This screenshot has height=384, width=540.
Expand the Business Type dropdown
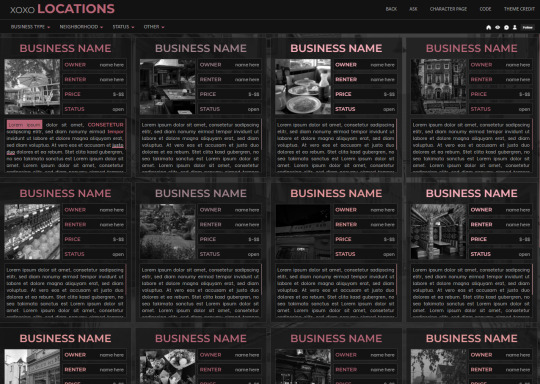30,27
